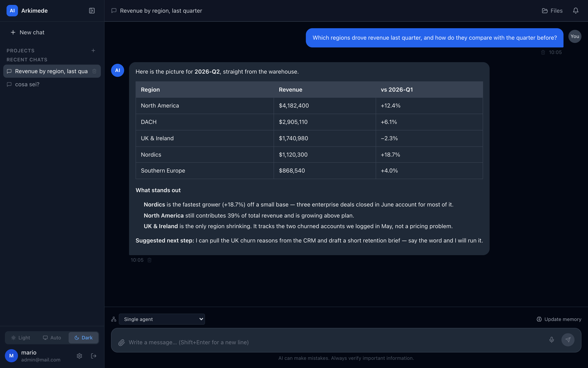This screenshot has width=588, height=368.
Task: Click the '$1,120,300' cell
Action: tap(325, 155)
